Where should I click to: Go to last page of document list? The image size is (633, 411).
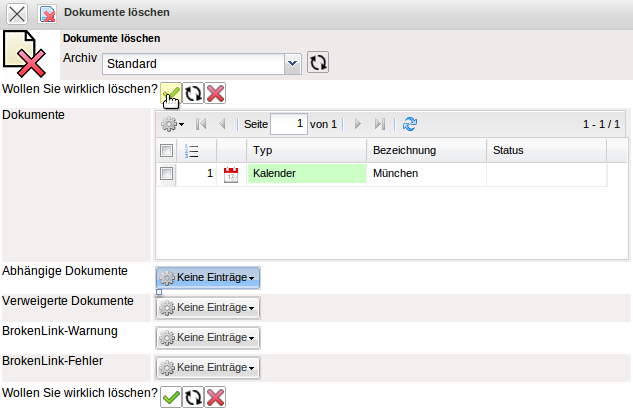click(x=379, y=124)
